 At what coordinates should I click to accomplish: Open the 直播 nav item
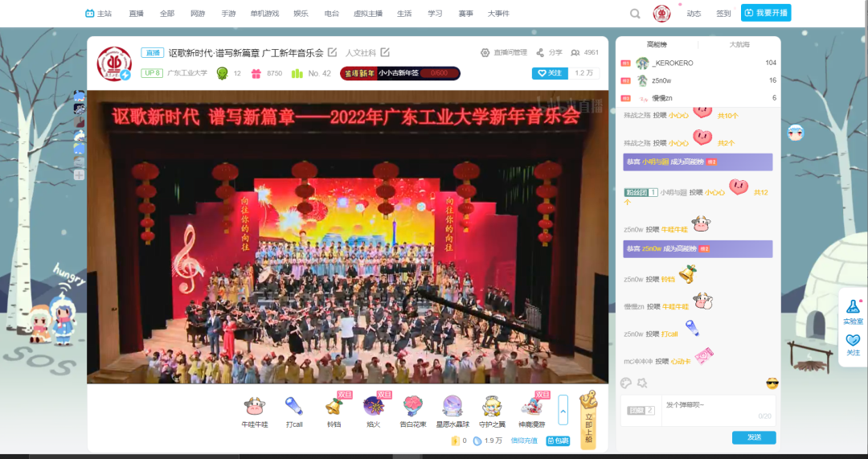coord(136,14)
